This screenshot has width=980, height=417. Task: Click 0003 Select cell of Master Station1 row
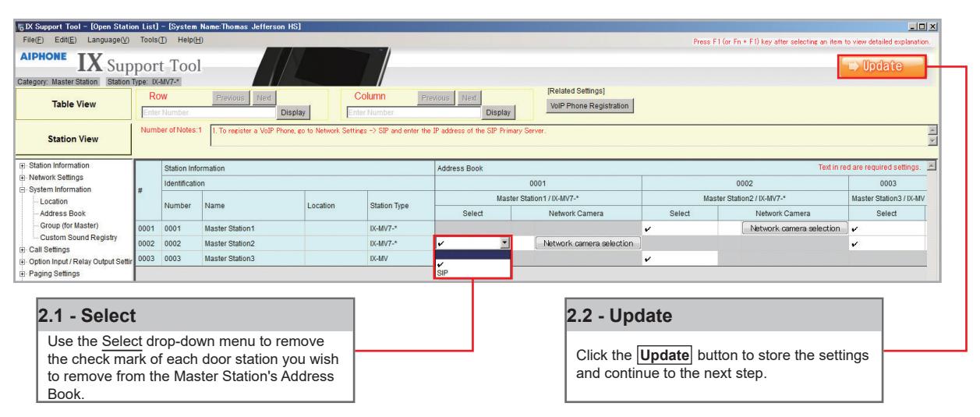point(886,228)
